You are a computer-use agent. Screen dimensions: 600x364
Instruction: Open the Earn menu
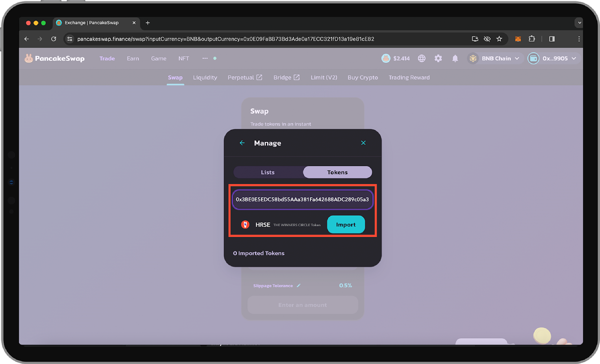pyautogui.click(x=133, y=58)
